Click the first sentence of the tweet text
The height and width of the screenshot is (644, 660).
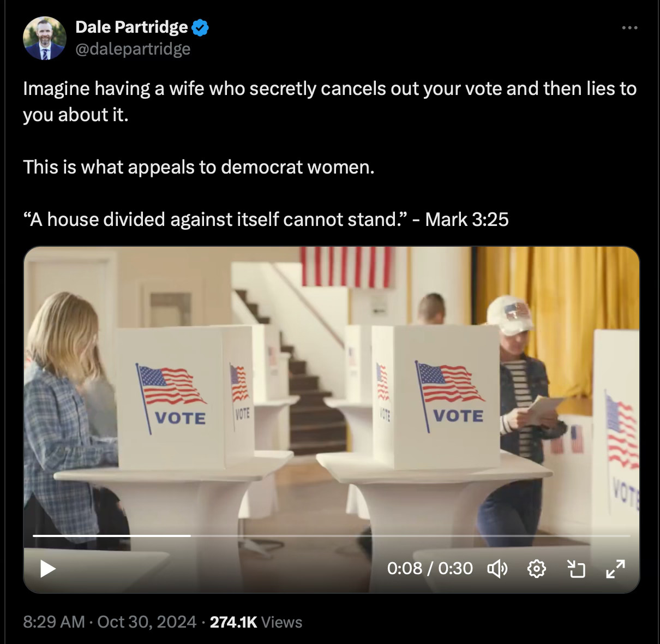(329, 102)
